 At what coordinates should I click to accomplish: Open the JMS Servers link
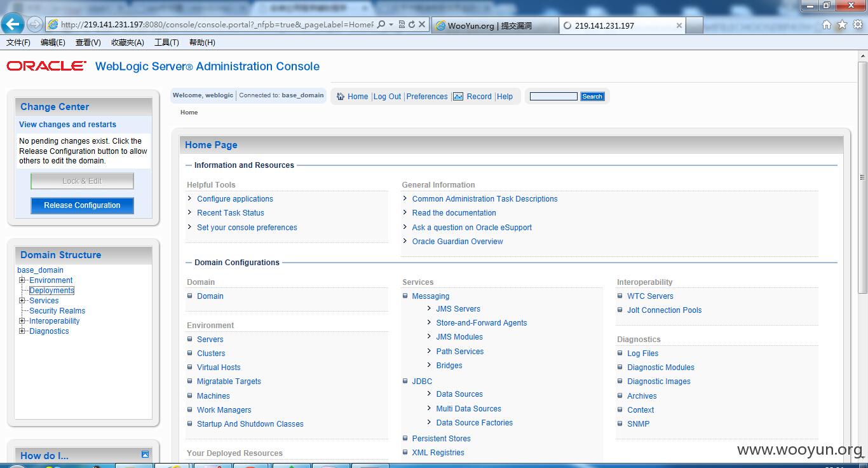pos(458,309)
